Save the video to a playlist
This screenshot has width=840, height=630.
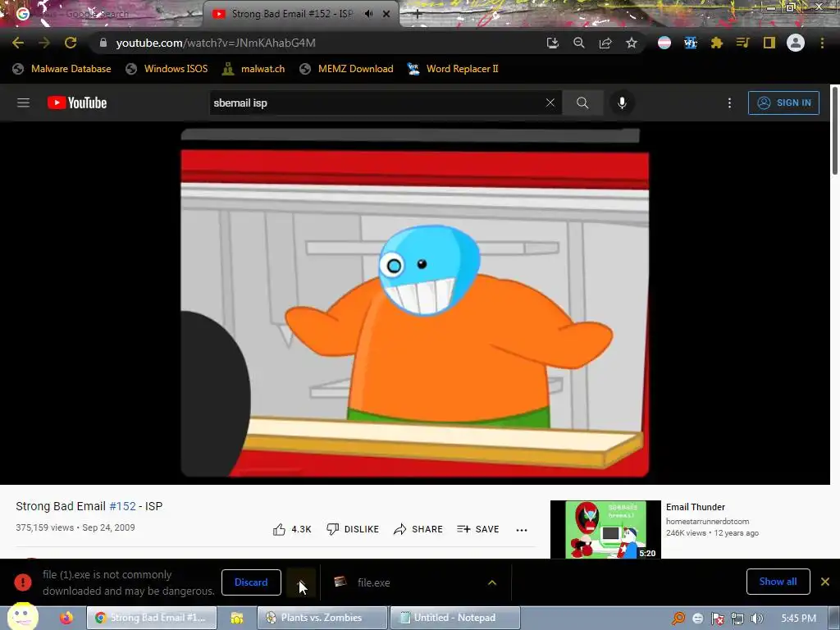[x=478, y=529]
